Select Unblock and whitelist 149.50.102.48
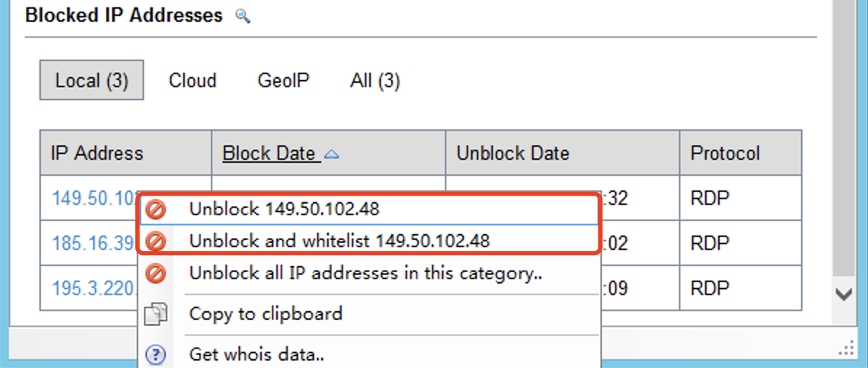The width and height of the screenshot is (868, 368). pyautogui.click(x=339, y=241)
